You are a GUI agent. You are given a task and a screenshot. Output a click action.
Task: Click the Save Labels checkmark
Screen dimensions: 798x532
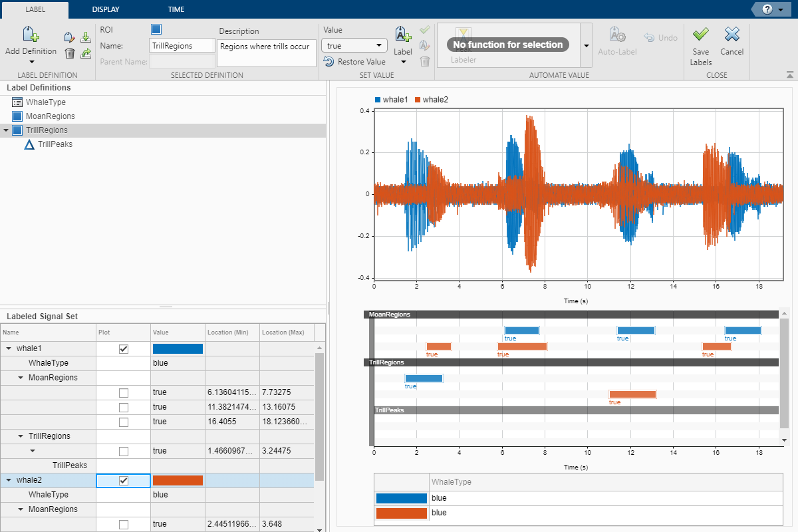700,35
